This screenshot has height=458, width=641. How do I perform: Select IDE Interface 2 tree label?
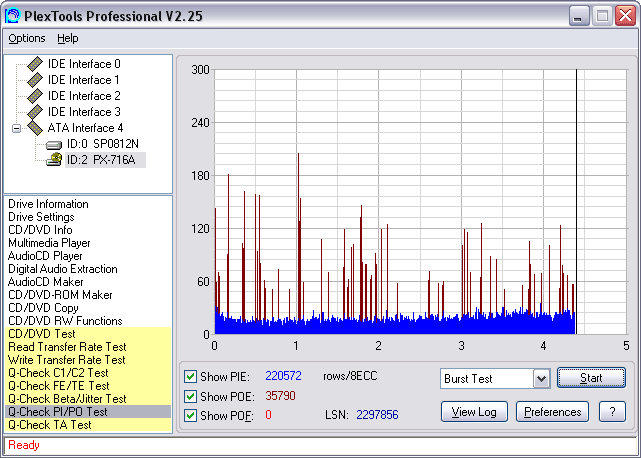coord(84,96)
